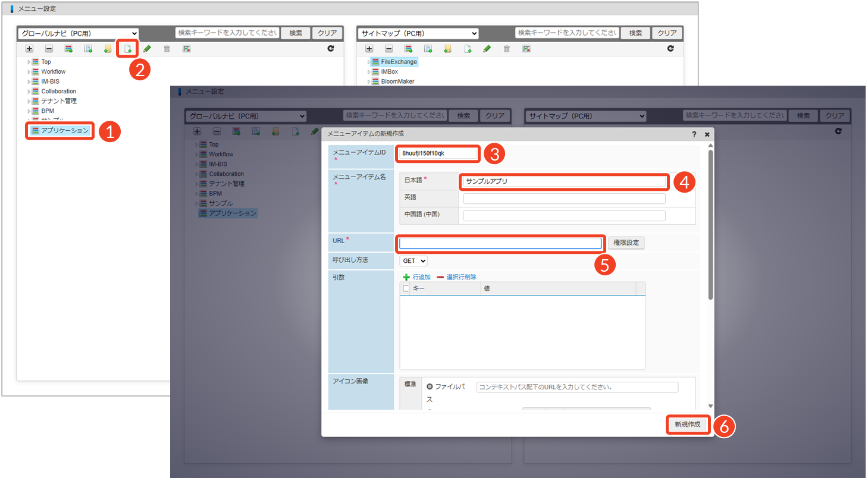The image size is (868, 481).
Task: Click collapse-all minus icon in global navi toolbar
Action: (x=49, y=49)
